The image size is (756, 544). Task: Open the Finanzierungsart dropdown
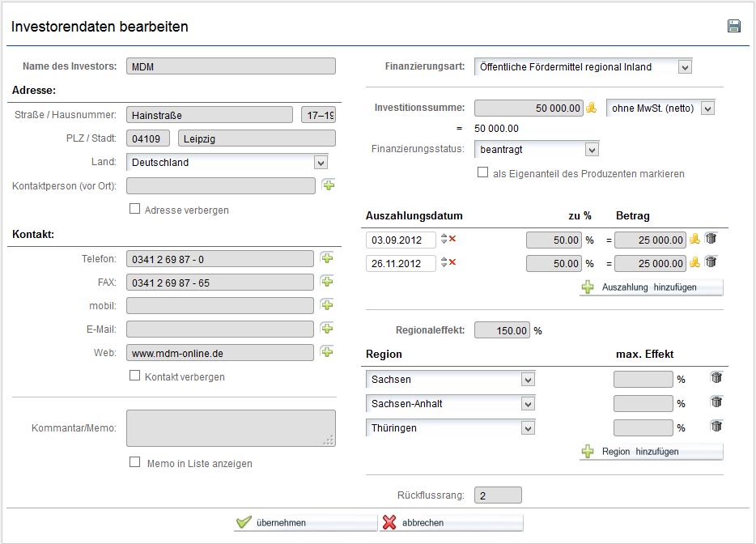(584, 67)
